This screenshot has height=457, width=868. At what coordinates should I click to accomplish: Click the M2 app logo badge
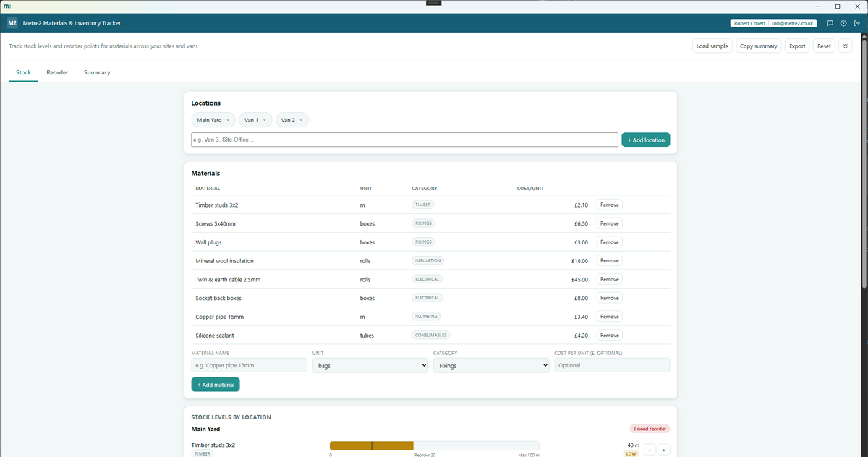(x=12, y=23)
